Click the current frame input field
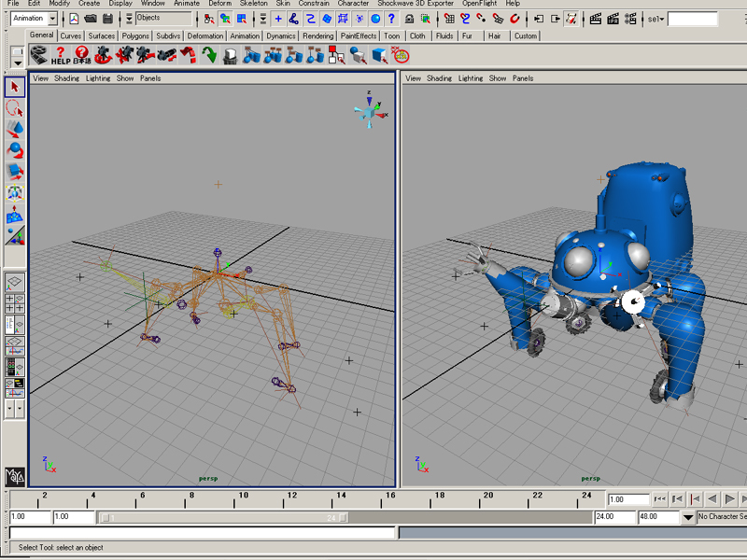This screenshot has height=560, width=747. click(x=628, y=499)
